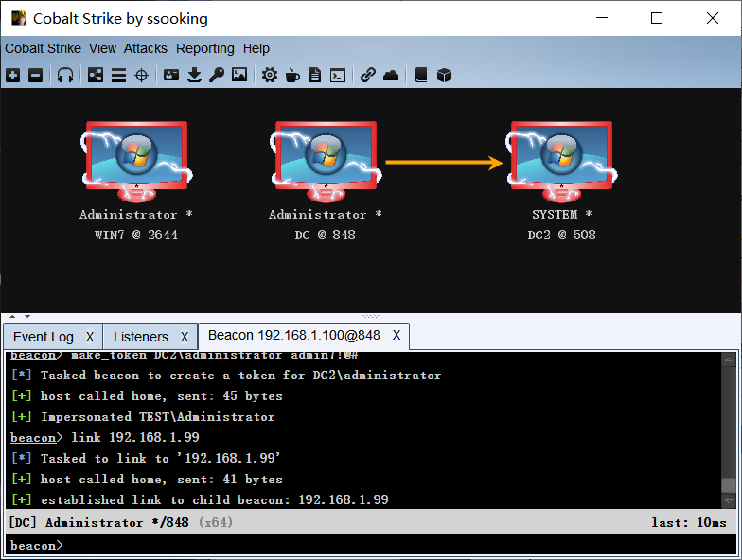Click console scrollbar up arrow

tap(729, 359)
